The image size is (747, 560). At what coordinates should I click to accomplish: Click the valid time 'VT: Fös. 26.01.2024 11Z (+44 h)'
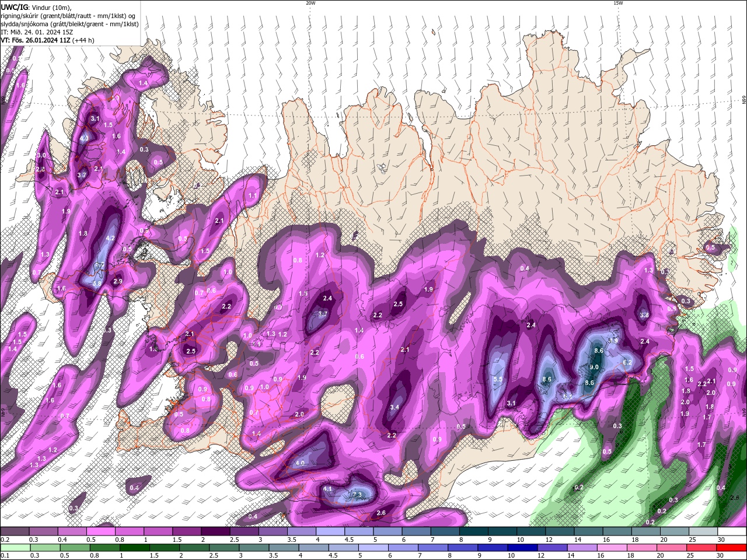pyautogui.click(x=48, y=40)
